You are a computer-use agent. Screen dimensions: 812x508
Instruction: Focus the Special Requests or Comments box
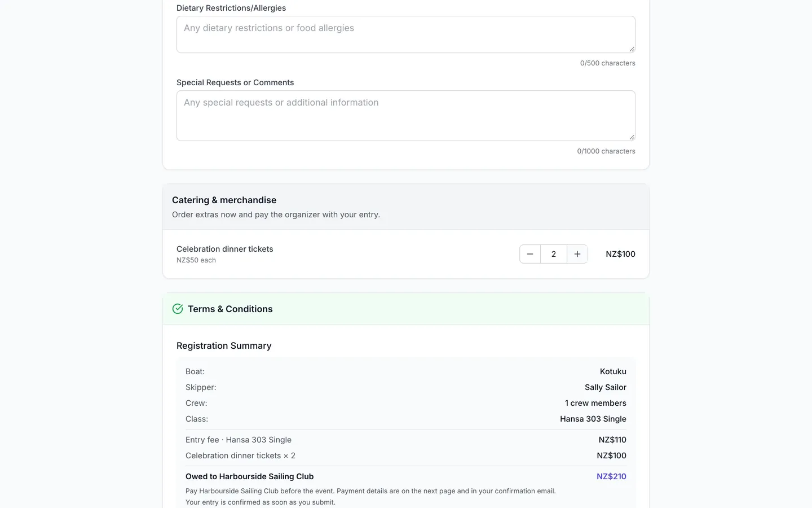tap(406, 116)
